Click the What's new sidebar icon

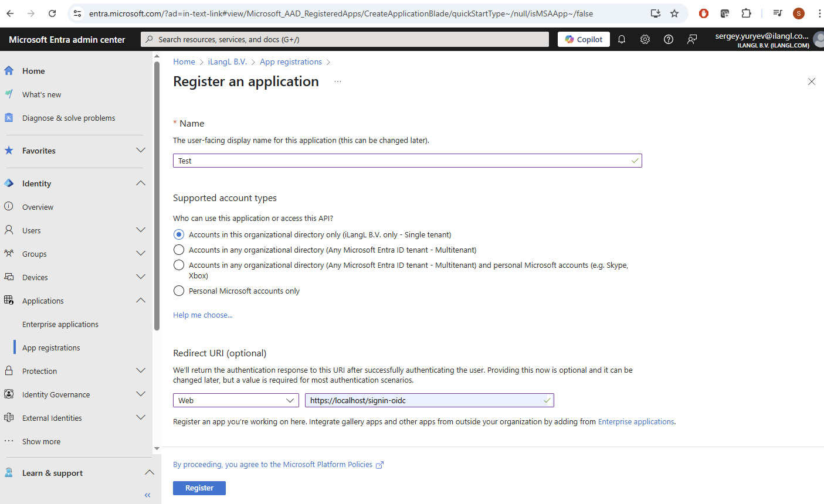[x=9, y=94]
